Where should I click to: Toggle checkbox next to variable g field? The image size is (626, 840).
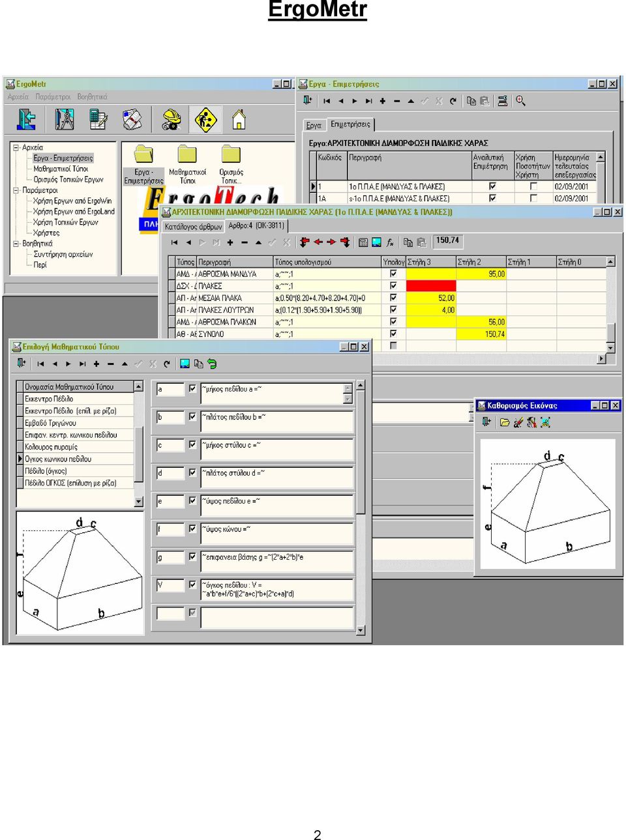pyautogui.click(x=192, y=557)
